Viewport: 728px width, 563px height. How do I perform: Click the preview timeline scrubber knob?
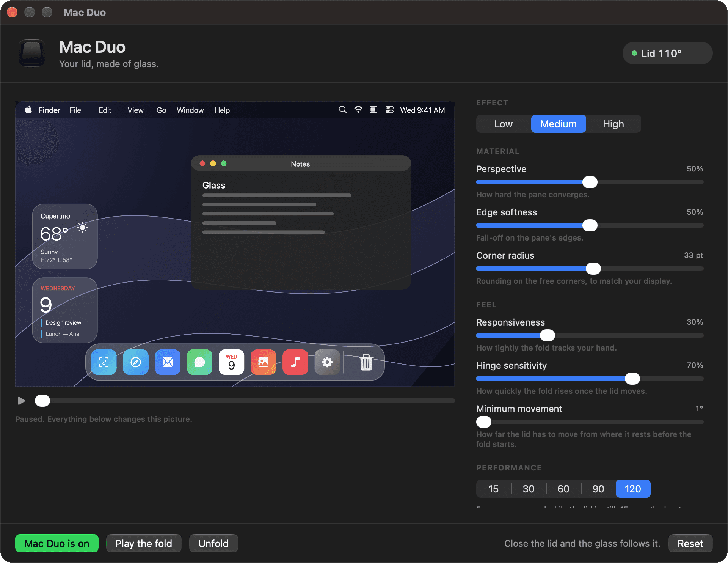[42, 401]
